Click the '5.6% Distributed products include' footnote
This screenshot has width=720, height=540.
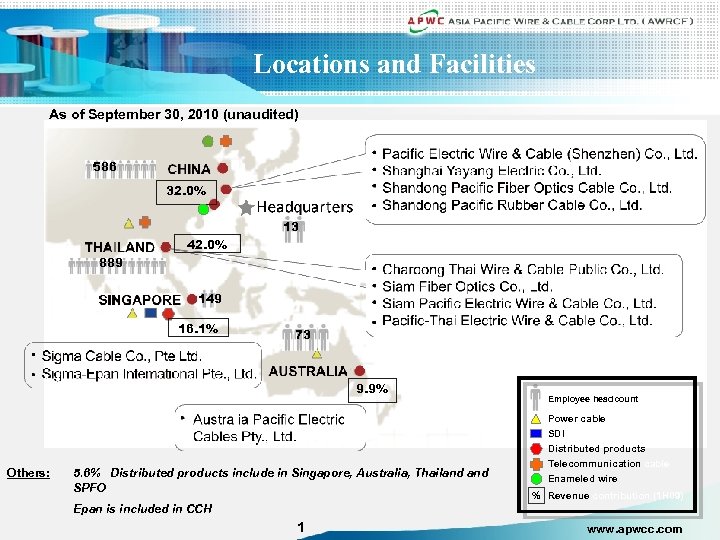coord(281,480)
